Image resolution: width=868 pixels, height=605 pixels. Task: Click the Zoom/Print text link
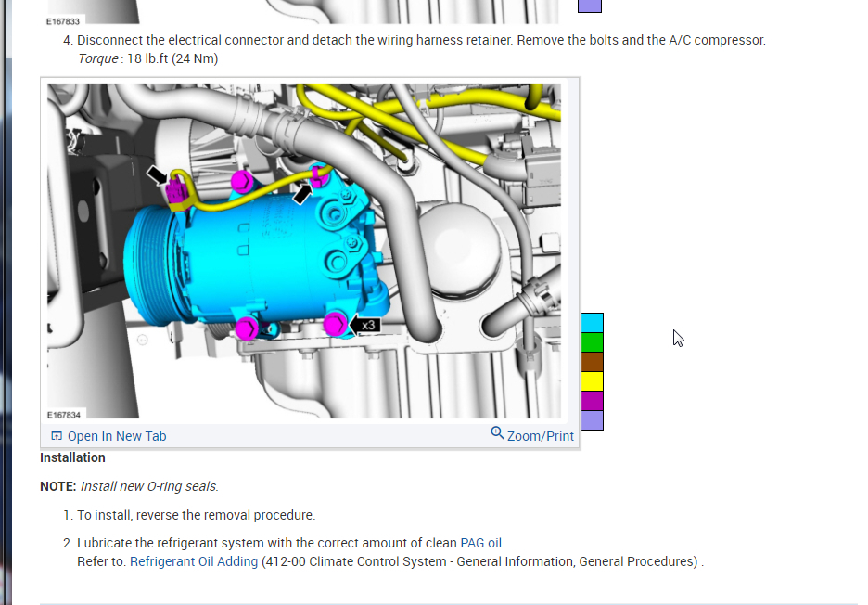coord(541,436)
